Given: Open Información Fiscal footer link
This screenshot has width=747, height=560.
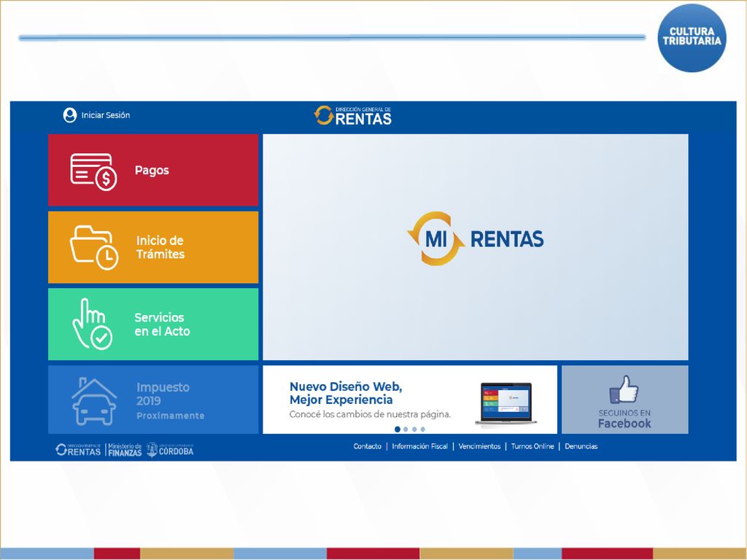Looking at the screenshot, I should coord(419,447).
